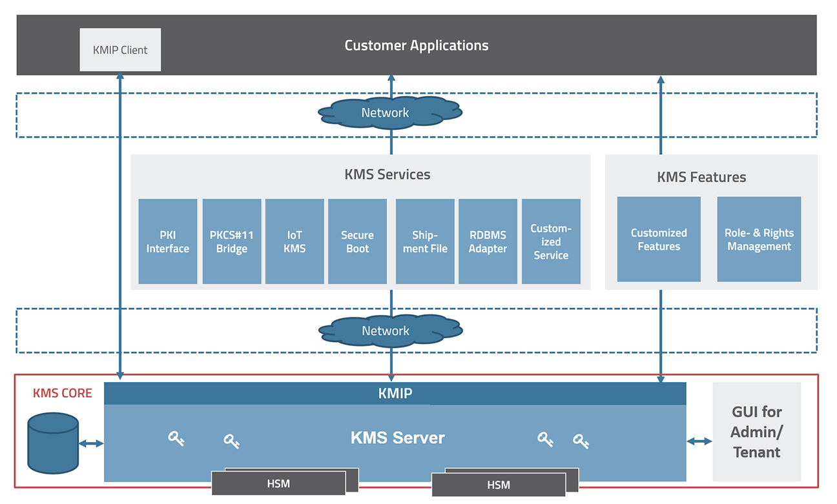Click the KMS Server label
Screen dimensions: 837x504
[398, 438]
